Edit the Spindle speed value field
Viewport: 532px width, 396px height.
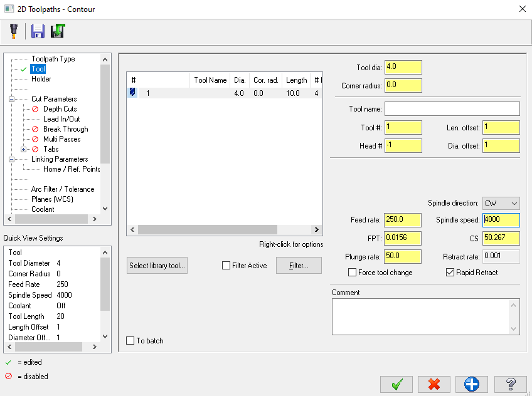coord(501,220)
